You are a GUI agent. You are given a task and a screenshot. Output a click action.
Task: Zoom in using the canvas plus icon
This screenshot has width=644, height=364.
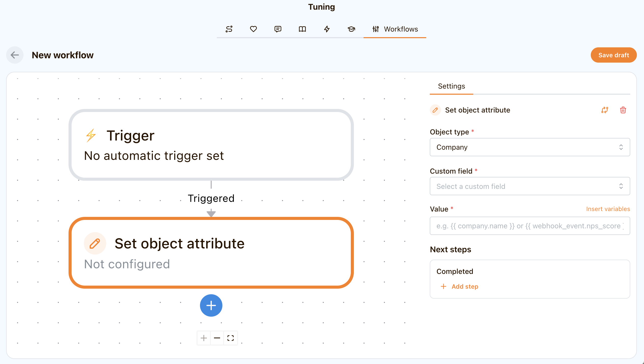[x=204, y=338]
